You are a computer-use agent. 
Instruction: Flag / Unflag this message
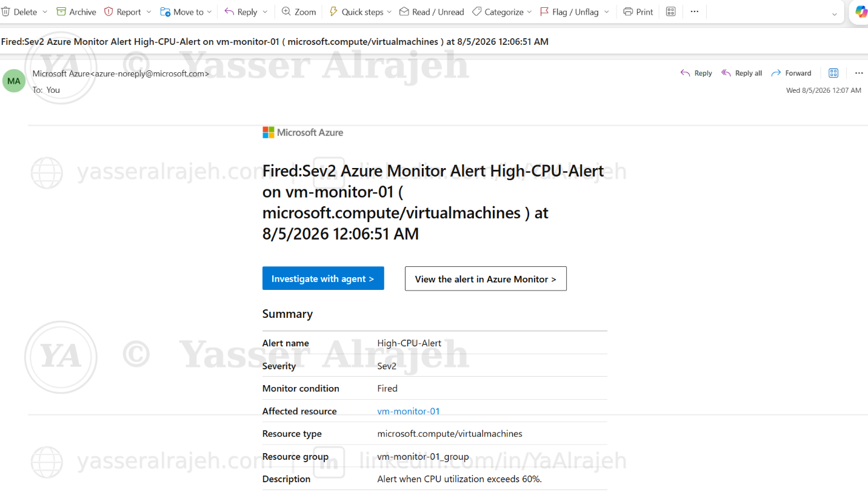[569, 12]
